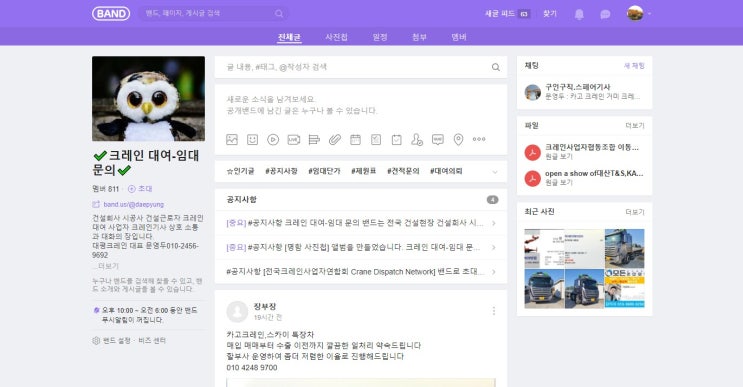
Task: Open post options menu for 장부장 post
Action: 494,311
